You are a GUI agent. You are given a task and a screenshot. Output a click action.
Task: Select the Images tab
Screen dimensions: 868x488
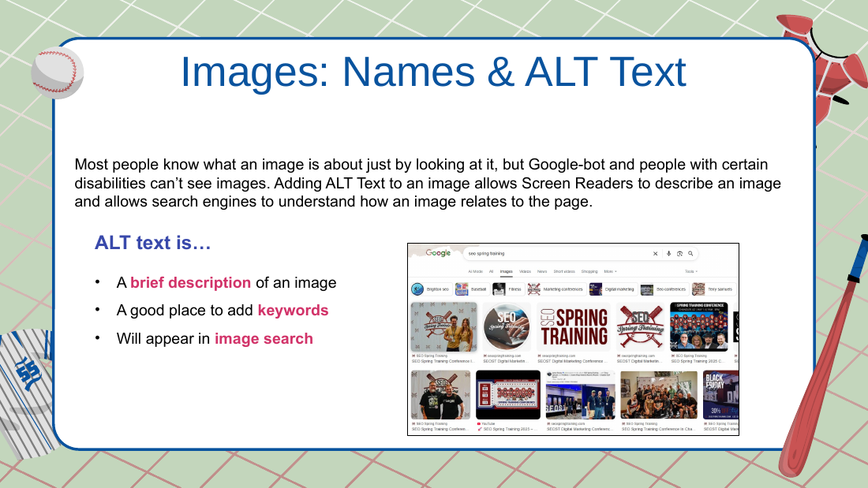click(506, 272)
